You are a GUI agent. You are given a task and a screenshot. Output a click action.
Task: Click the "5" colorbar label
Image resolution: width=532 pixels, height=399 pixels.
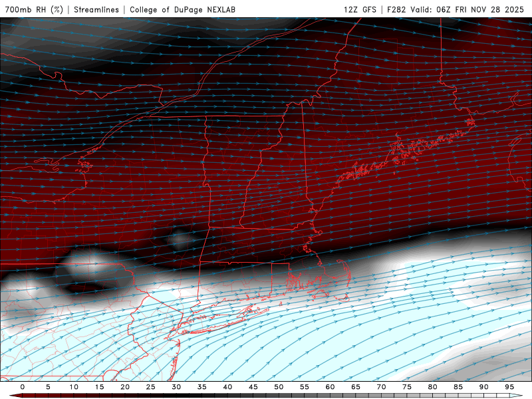[48, 387]
